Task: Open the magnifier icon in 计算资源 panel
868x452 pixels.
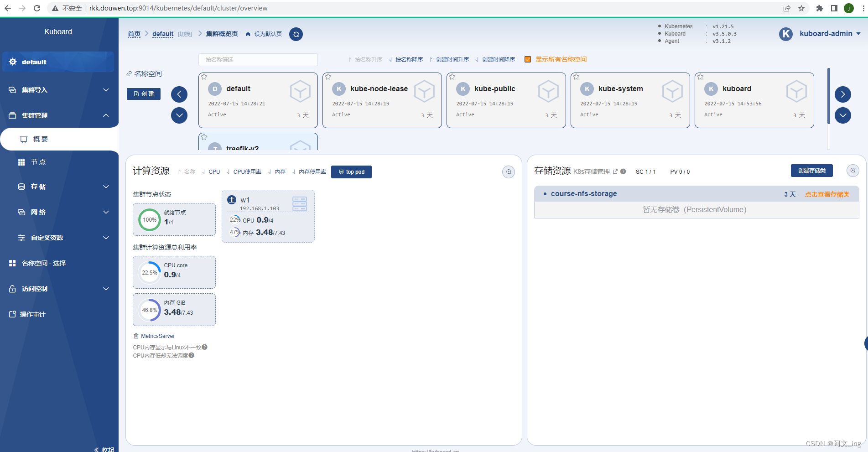Action: [508, 171]
